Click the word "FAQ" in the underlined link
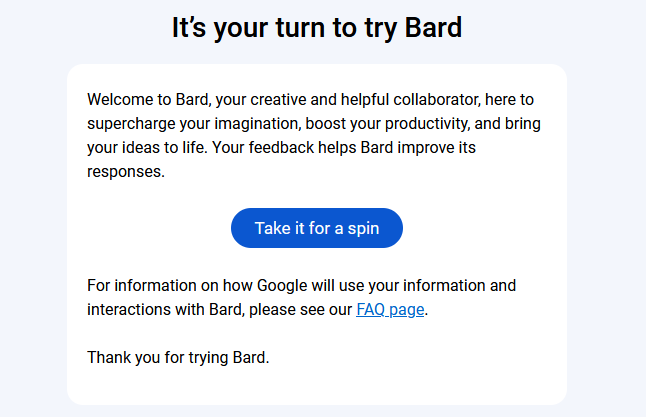 point(371,309)
